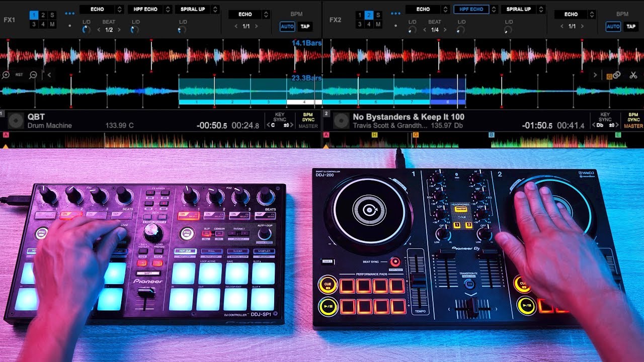The width and height of the screenshot is (644, 362).
Task: Zoom out the waveform with magnifier minus icon
Action: pos(33,75)
